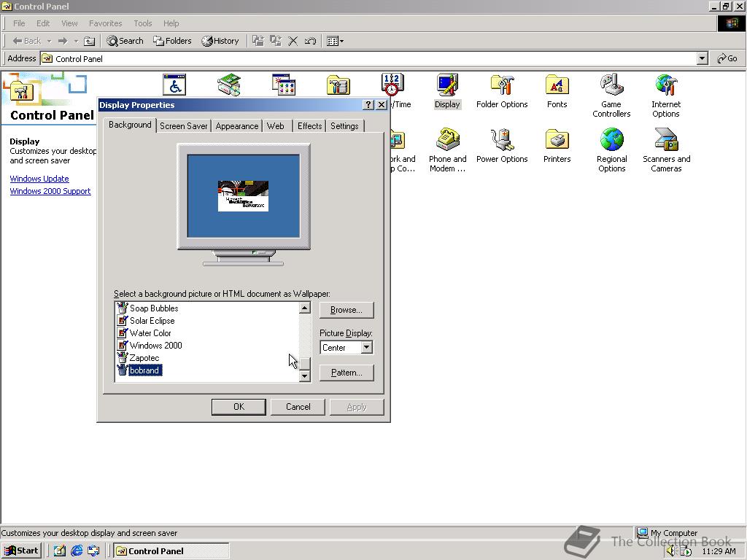Click Cancel in Display Properties
The height and width of the screenshot is (560, 747).
coord(298,407)
